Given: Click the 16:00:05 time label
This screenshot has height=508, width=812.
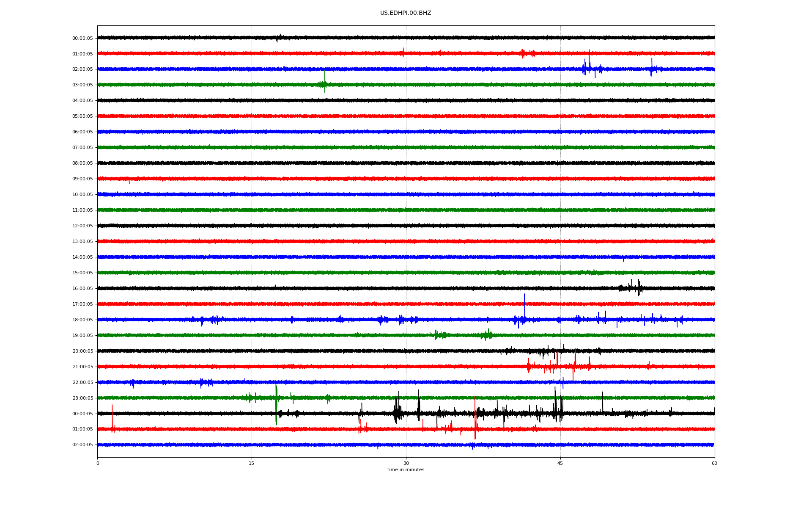Looking at the screenshot, I should click(82, 289).
